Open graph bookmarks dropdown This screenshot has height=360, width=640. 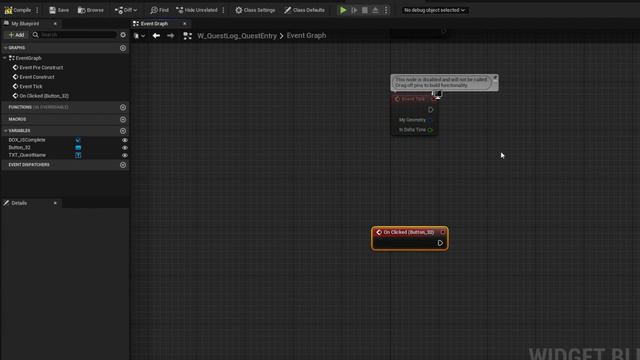139,36
